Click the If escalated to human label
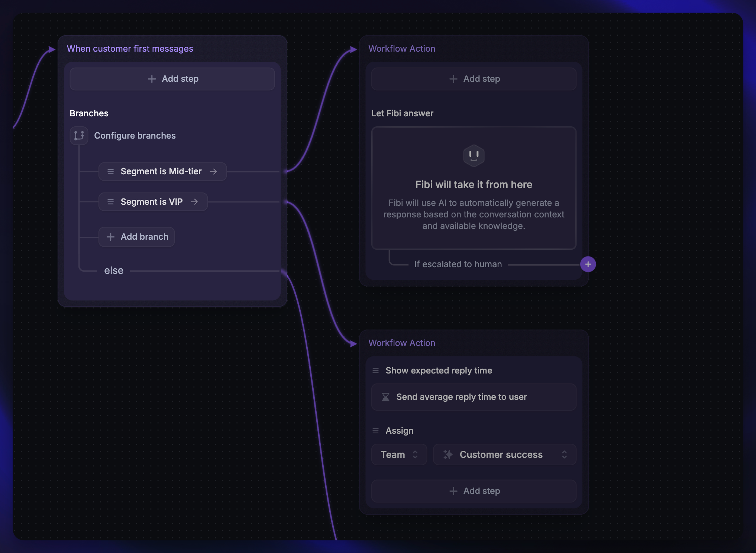 tap(458, 264)
